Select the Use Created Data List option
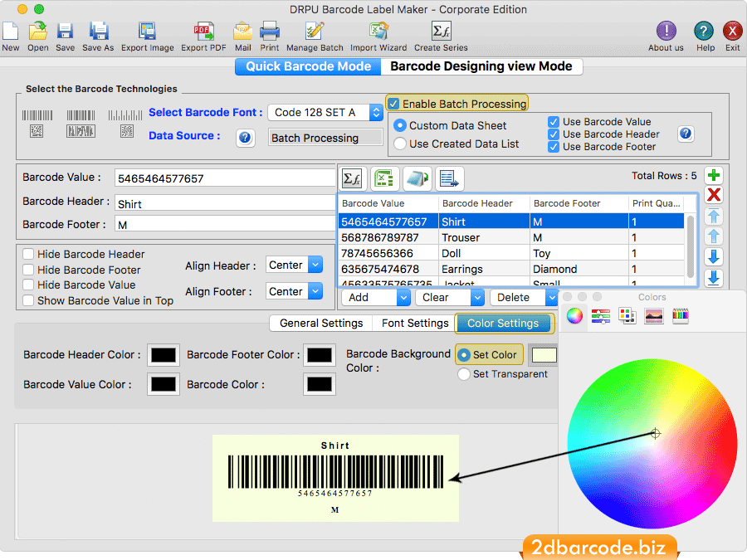 [400, 144]
